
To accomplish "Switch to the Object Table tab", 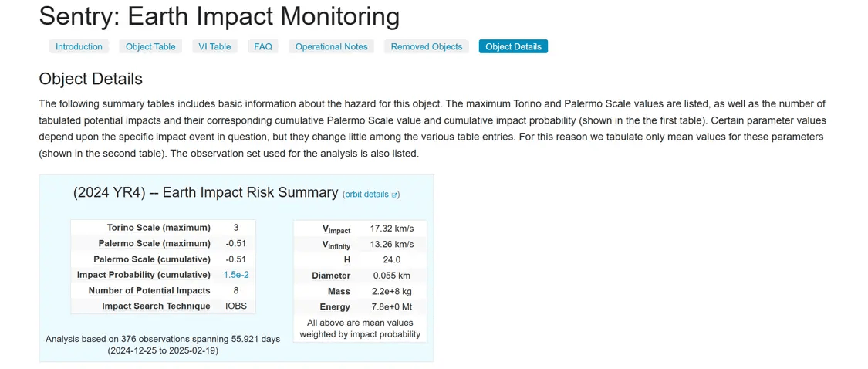I will 150,46.
